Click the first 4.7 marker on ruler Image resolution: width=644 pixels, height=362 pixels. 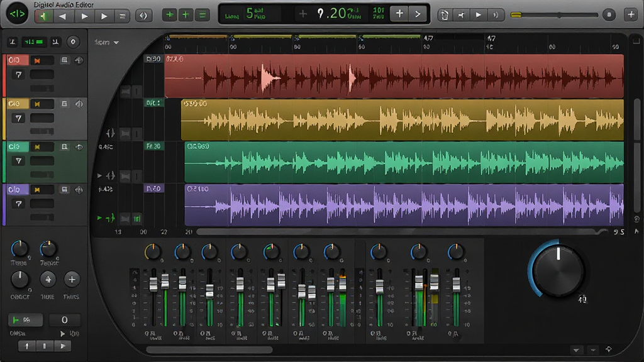(428, 38)
